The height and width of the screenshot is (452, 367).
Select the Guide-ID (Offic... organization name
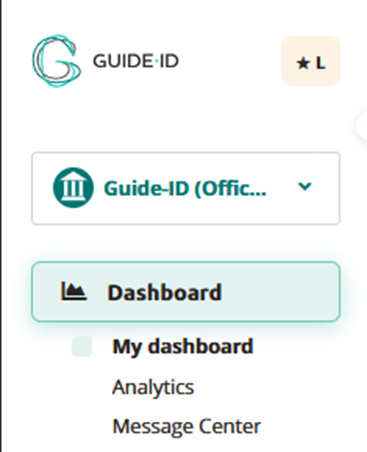(x=185, y=189)
